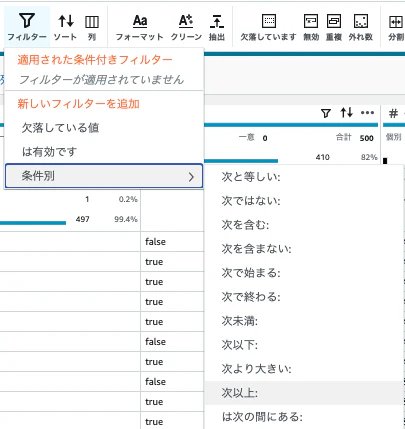Click the 合計 500 total label

[x=354, y=138]
